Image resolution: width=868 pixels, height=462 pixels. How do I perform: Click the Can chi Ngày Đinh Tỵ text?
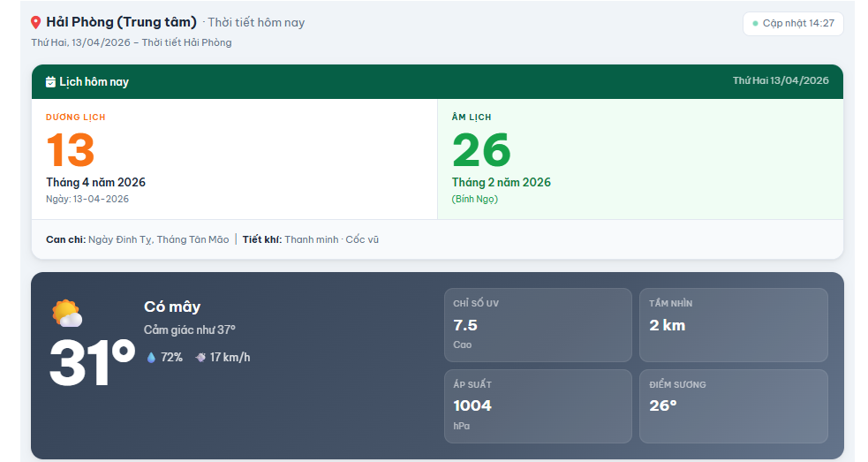(137, 239)
